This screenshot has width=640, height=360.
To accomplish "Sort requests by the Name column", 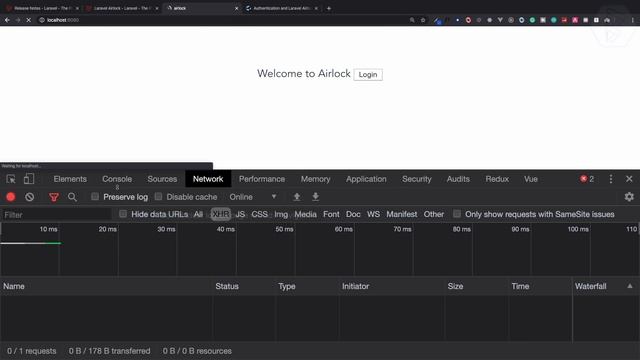I will (x=106, y=286).
